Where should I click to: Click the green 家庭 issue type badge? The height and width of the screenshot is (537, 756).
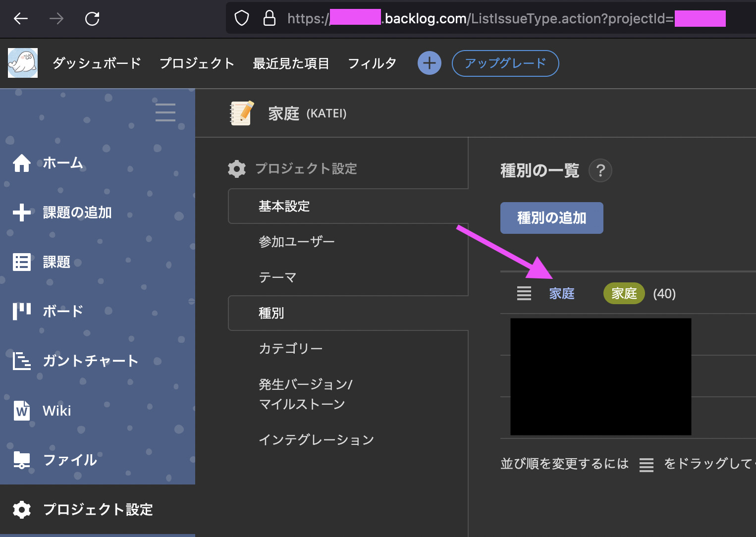point(624,293)
